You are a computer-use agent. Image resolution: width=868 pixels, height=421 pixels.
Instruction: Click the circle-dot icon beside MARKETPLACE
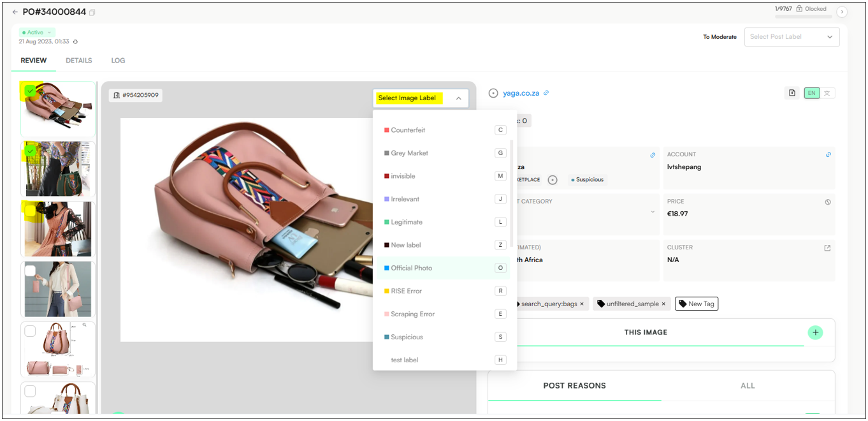553,180
